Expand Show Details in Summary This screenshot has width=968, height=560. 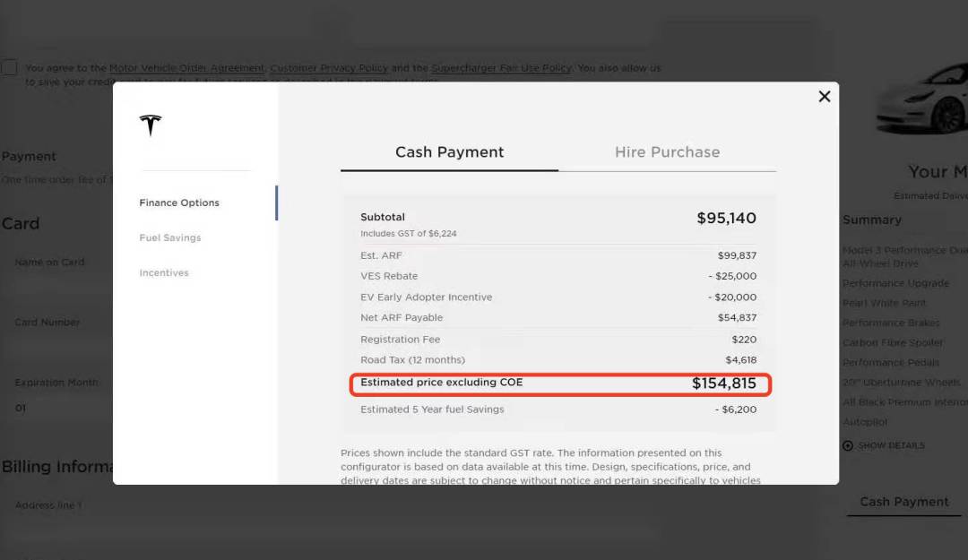[891, 445]
